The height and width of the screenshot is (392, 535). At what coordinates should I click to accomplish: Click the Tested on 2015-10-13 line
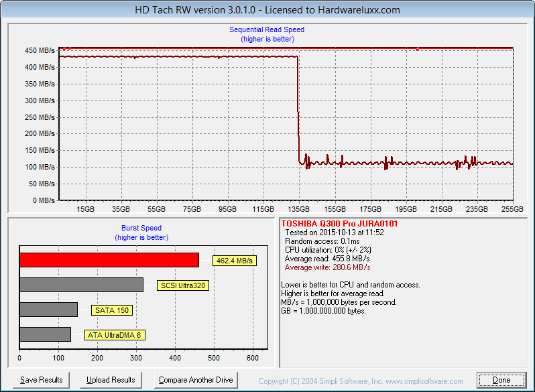point(335,233)
